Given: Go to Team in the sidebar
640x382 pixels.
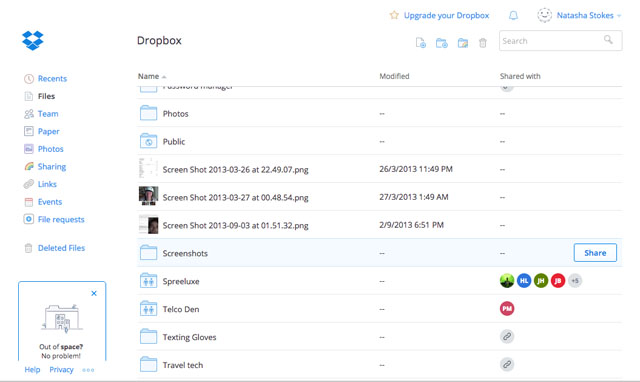Looking at the screenshot, I should coord(48,114).
